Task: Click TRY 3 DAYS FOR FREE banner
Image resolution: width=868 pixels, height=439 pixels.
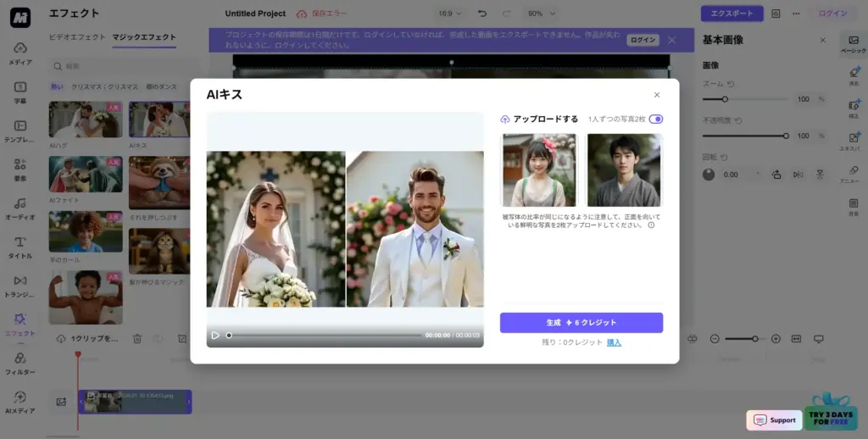Action: coord(831,418)
